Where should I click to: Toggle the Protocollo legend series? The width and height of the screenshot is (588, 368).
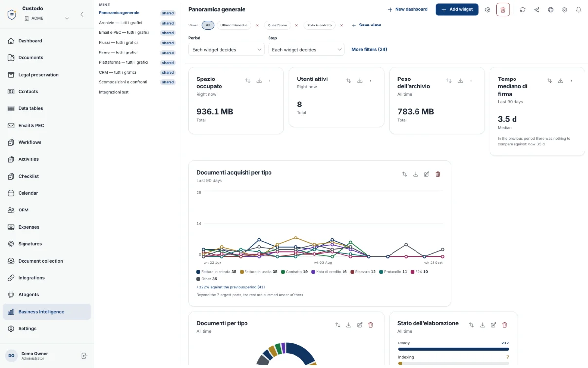point(393,272)
